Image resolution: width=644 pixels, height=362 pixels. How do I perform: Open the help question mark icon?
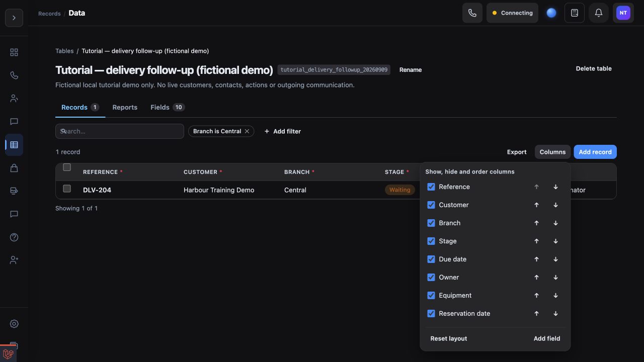[14, 237]
